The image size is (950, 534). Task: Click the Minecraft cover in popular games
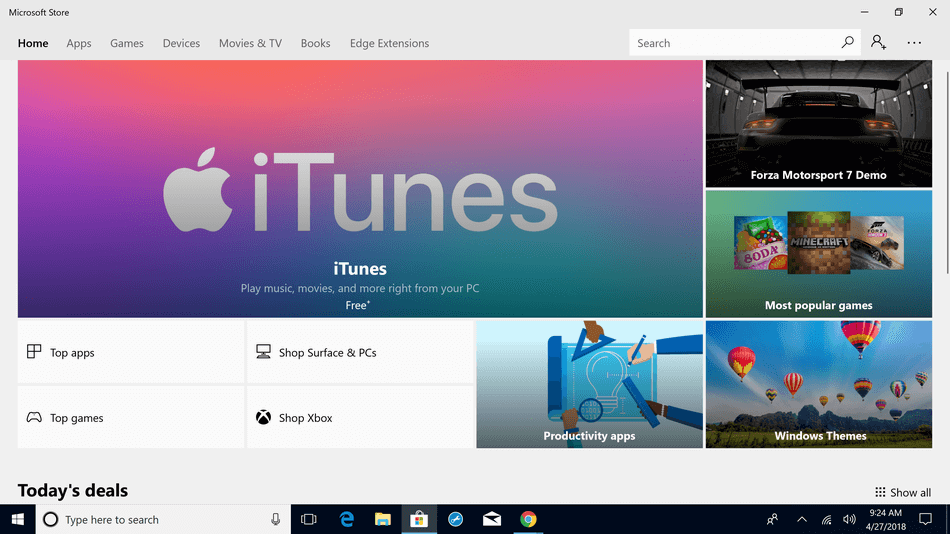819,242
